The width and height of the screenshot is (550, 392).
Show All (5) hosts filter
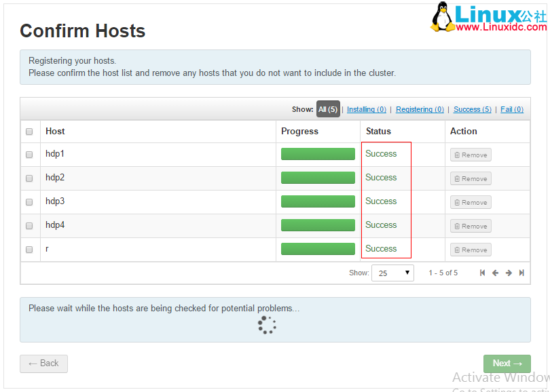point(328,109)
